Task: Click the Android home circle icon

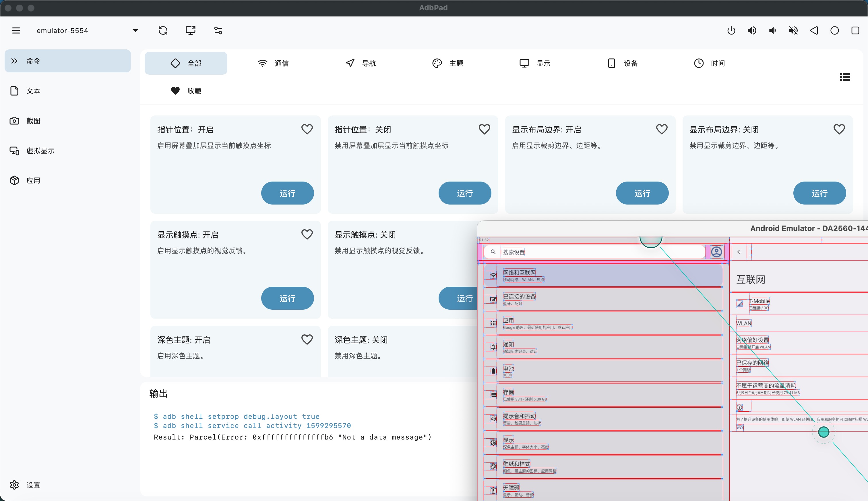Action: pos(834,31)
